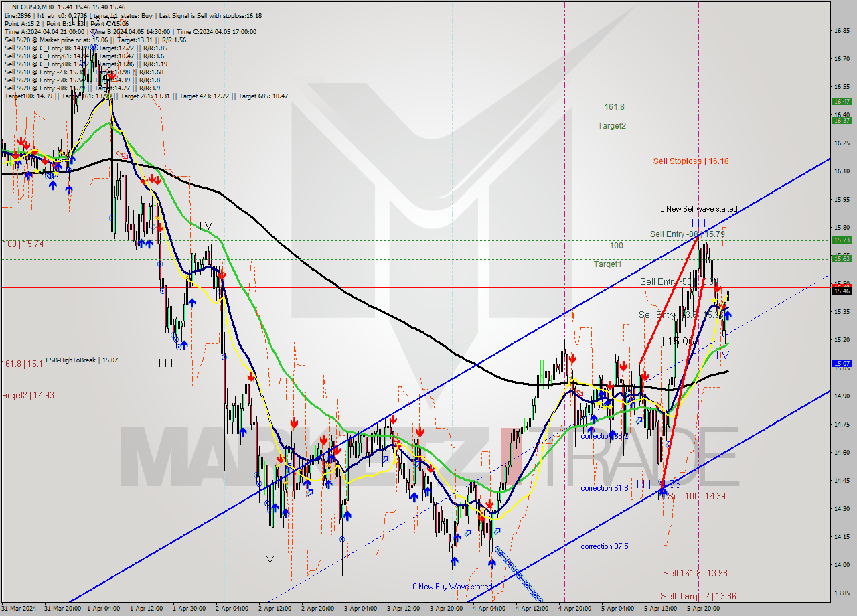Select the '0 New Buy Wave started' label
Screen dimensions: 857x616
pyautogui.click(x=453, y=587)
